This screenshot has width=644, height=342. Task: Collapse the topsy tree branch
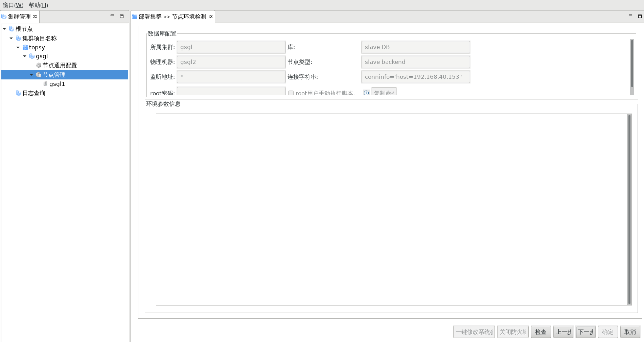[x=18, y=47]
